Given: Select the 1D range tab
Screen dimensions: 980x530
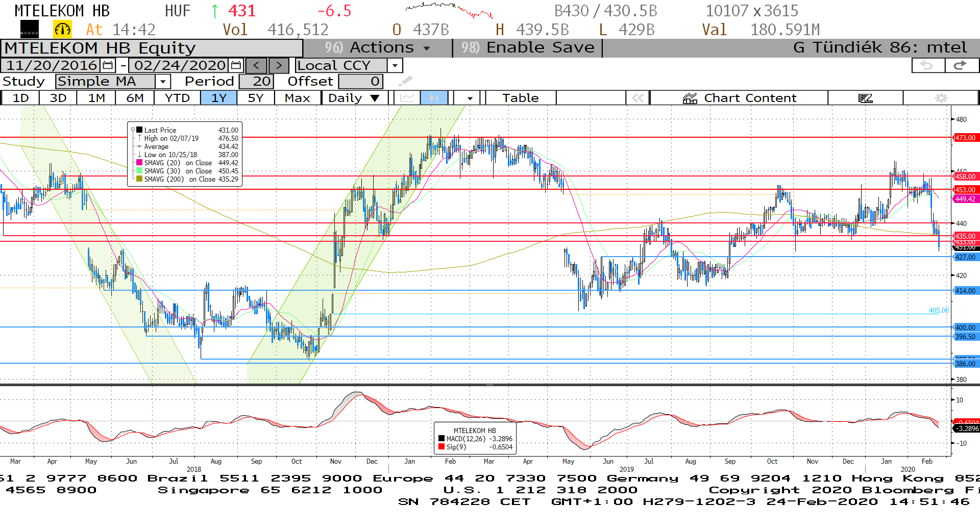Looking at the screenshot, I should pos(20,98).
